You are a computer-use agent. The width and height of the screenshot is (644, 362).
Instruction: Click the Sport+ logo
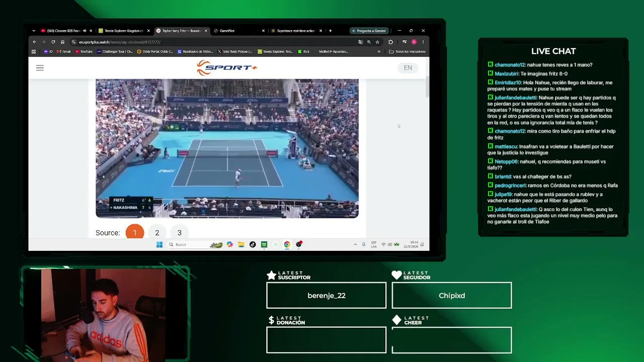tap(227, 68)
